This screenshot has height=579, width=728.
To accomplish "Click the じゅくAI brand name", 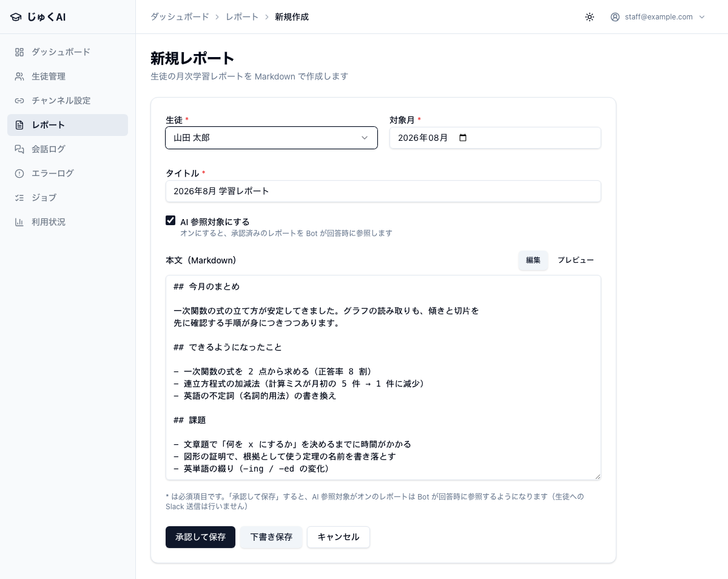I will [46, 17].
